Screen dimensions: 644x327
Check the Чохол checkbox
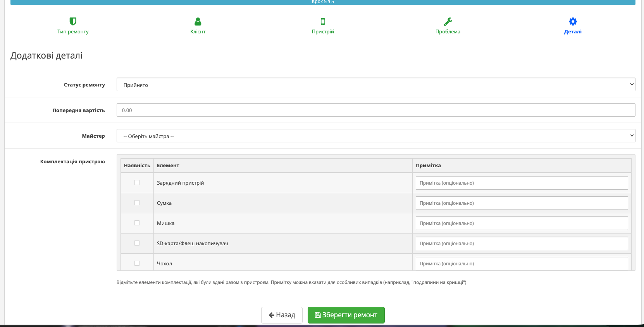pos(137,263)
